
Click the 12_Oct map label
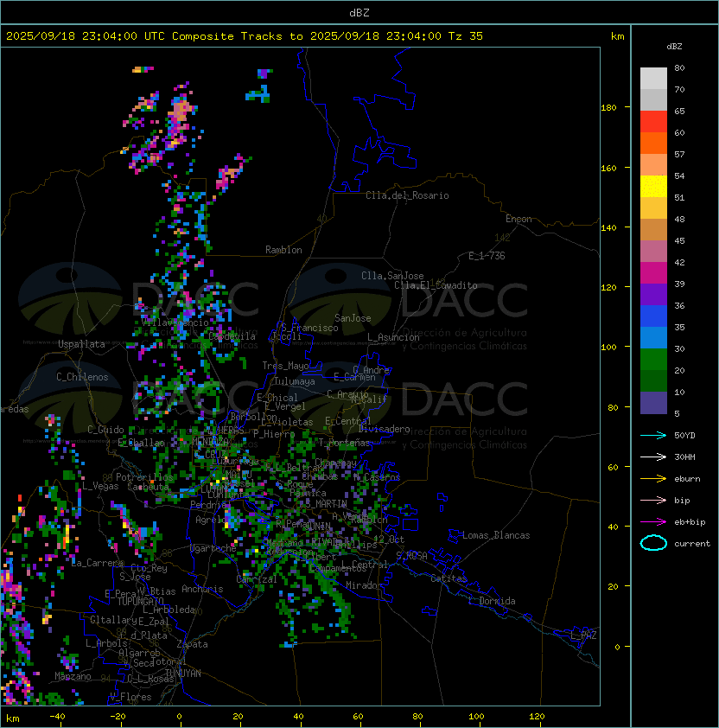(x=389, y=540)
